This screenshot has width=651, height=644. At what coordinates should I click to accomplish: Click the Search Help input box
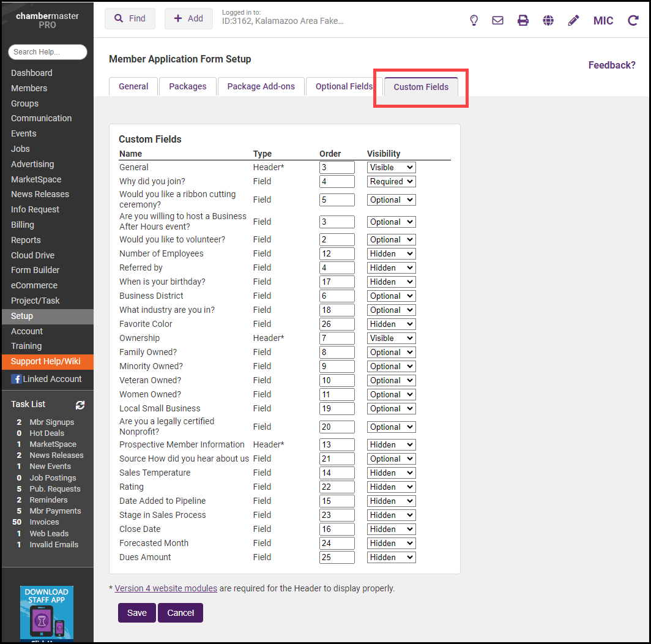pos(48,52)
